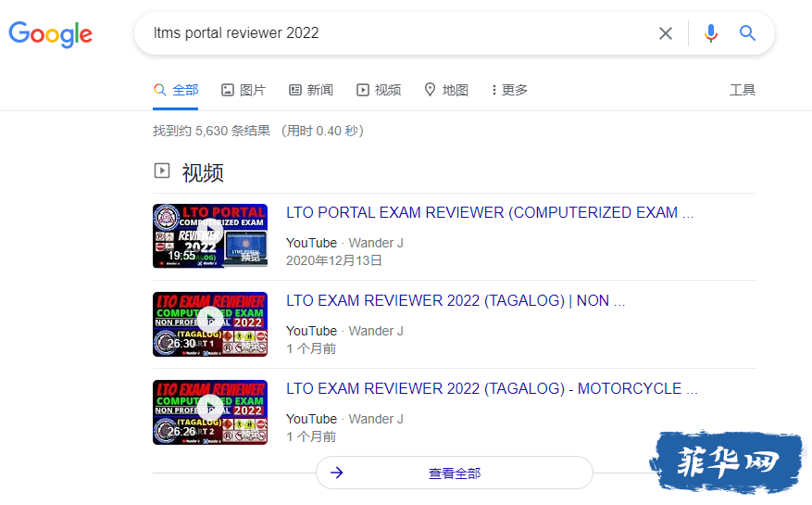Image resolution: width=812 pixels, height=505 pixels.
Task: Click the video section icon beside 视频 heading
Action: tap(162, 170)
